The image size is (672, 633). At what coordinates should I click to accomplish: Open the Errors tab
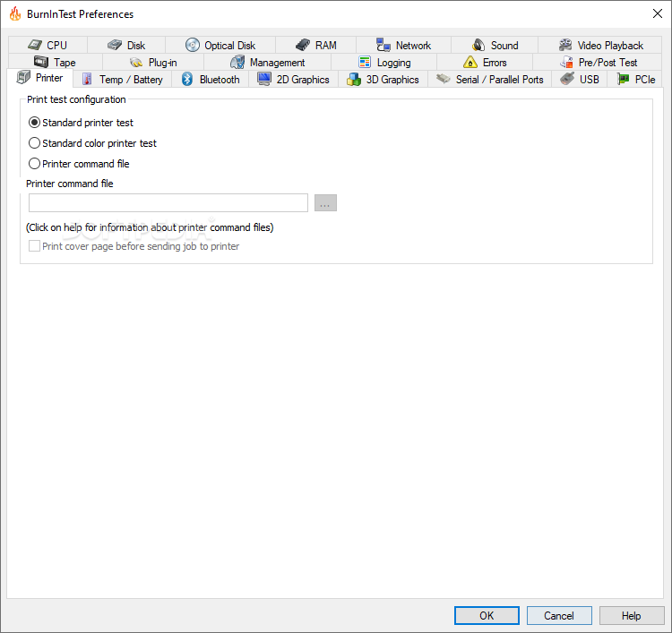tap(485, 62)
